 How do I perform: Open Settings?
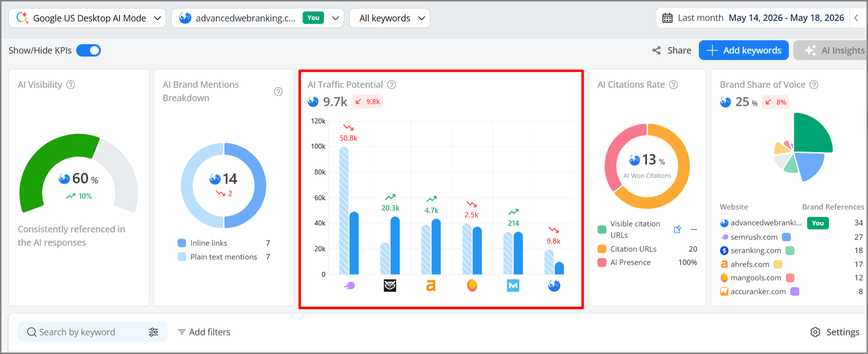pos(835,332)
